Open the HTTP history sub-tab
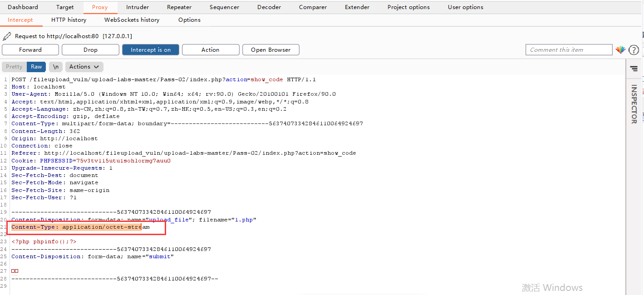Image resolution: width=644 pixels, height=295 pixels. (69, 20)
